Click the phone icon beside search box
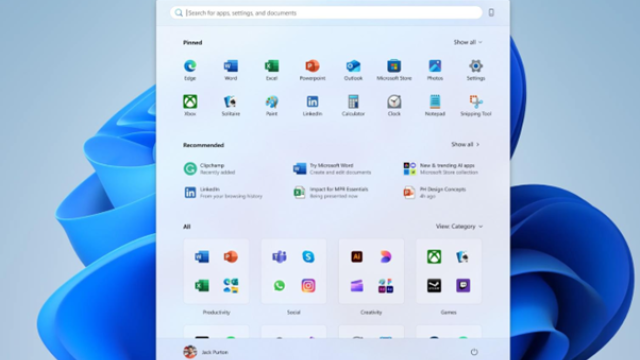640x360 pixels. coord(491,13)
